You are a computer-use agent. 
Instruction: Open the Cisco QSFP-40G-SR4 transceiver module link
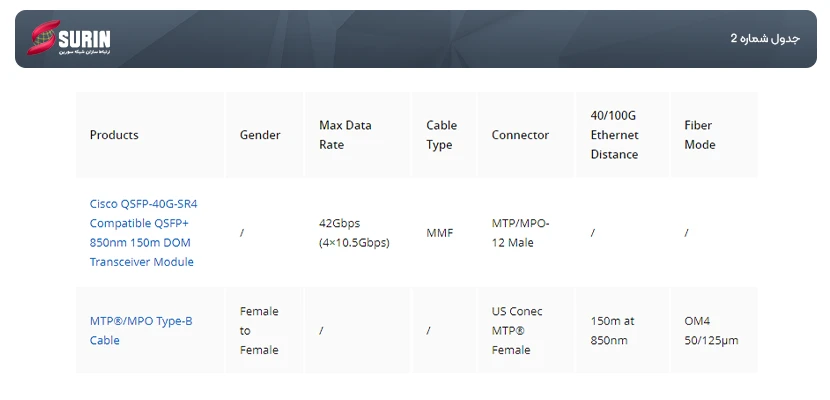143,233
